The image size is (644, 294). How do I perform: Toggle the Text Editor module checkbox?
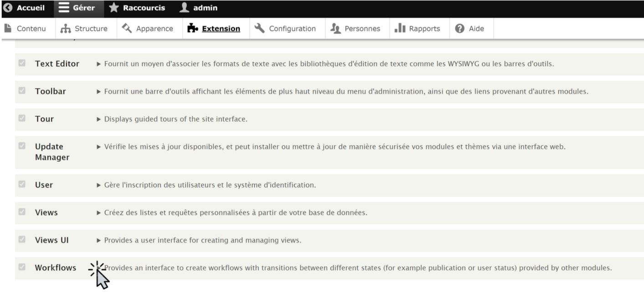click(21, 64)
